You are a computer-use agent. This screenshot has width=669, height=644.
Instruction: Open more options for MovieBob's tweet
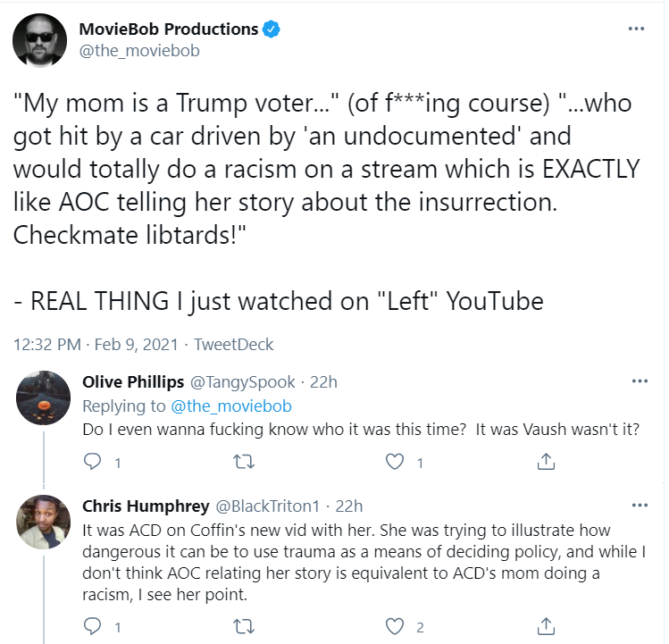636,29
